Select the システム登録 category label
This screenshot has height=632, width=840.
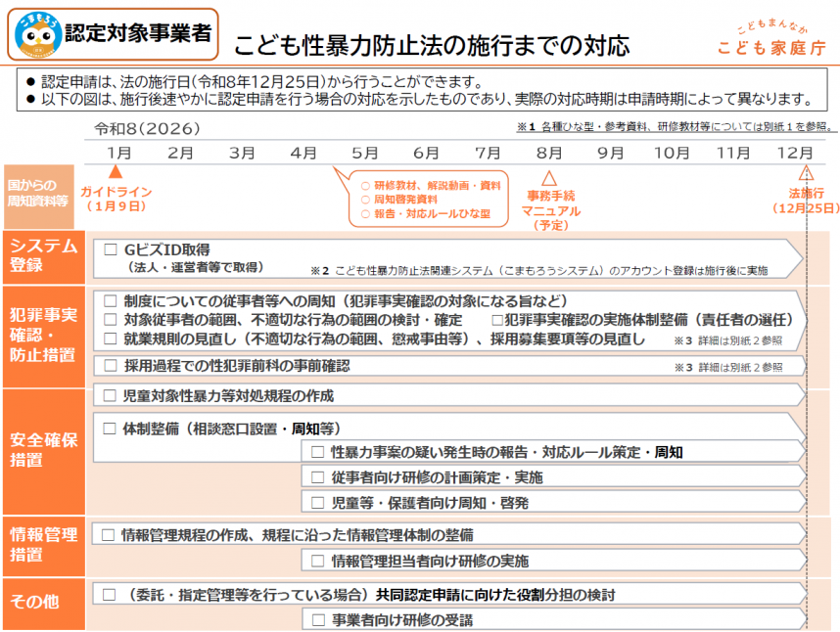[x=44, y=257]
